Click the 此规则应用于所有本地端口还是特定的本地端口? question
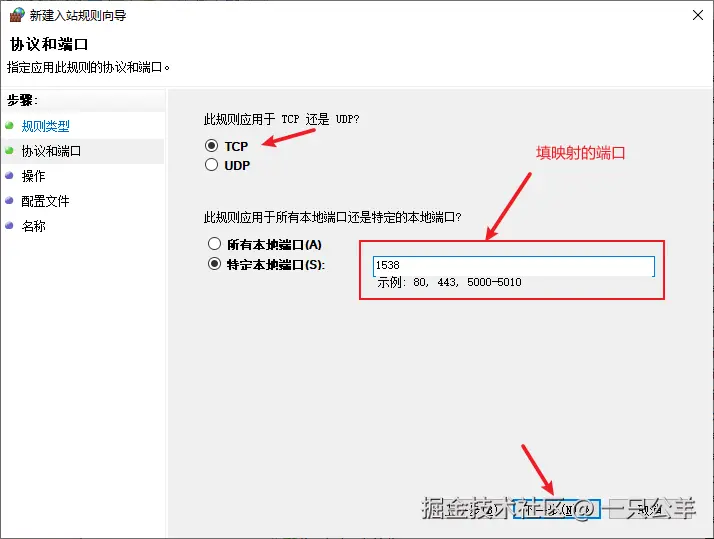The image size is (714, 539). click(x=333, y=218)
